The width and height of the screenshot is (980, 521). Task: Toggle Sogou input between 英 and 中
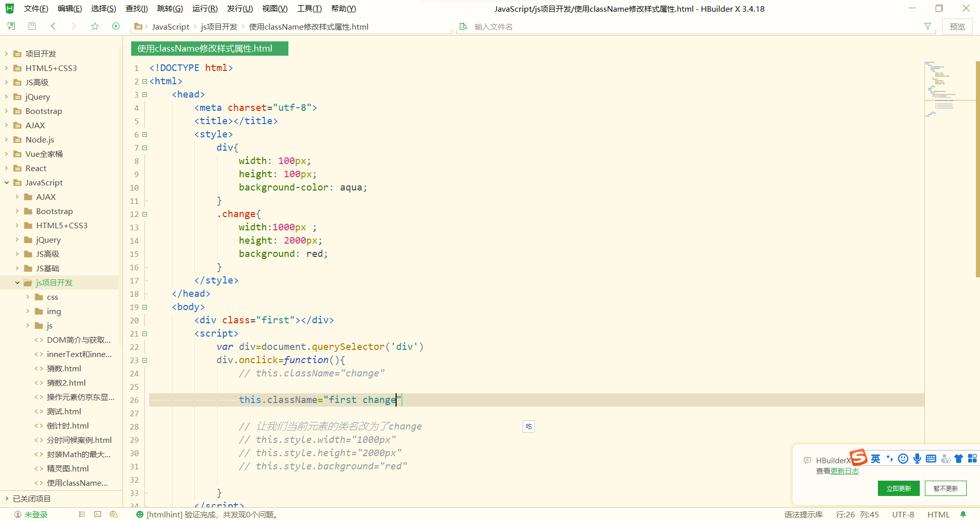coord(875,459)
